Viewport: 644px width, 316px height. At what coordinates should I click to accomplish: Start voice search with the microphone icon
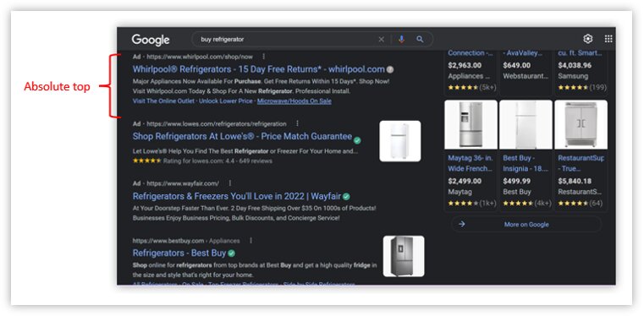(x=401, y=40)
